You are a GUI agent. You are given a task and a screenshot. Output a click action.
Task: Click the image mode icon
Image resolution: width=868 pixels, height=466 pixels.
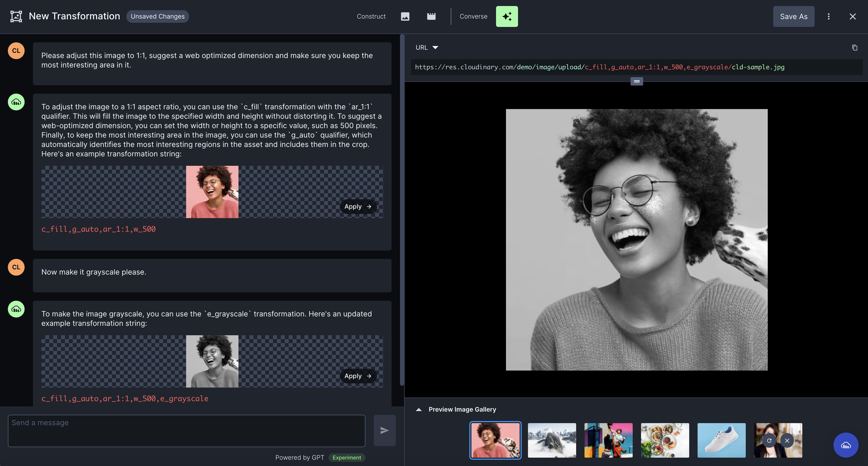tap(405, 16)
